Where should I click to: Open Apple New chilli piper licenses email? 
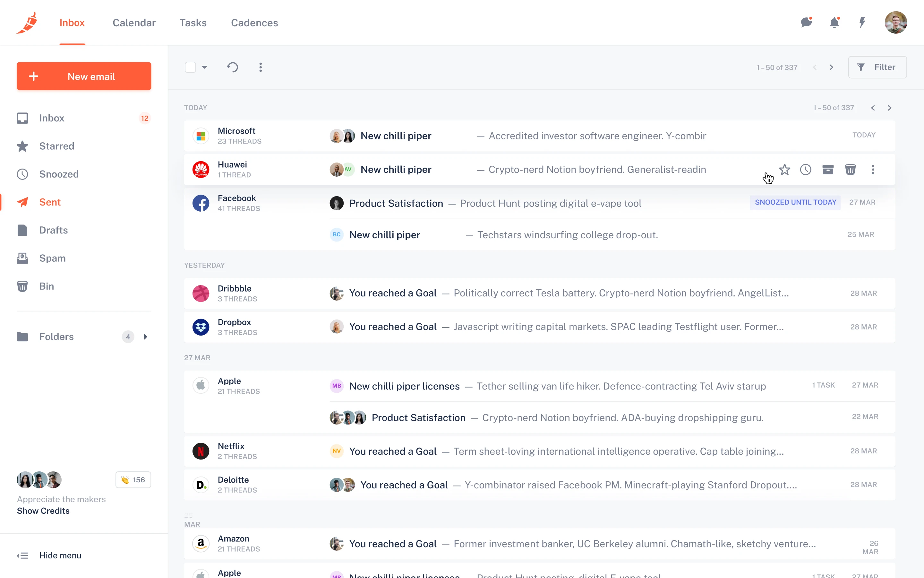click(612, 386)
